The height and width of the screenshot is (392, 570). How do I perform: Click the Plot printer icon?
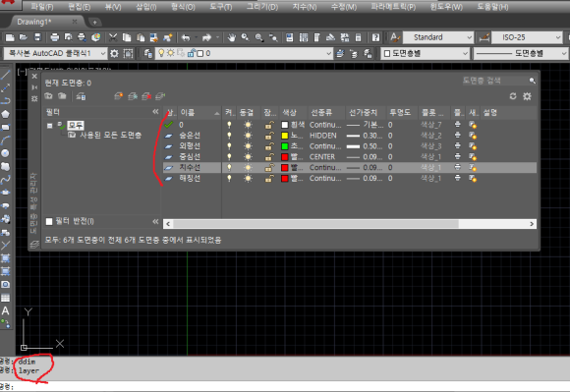click(x=54, y=37)
